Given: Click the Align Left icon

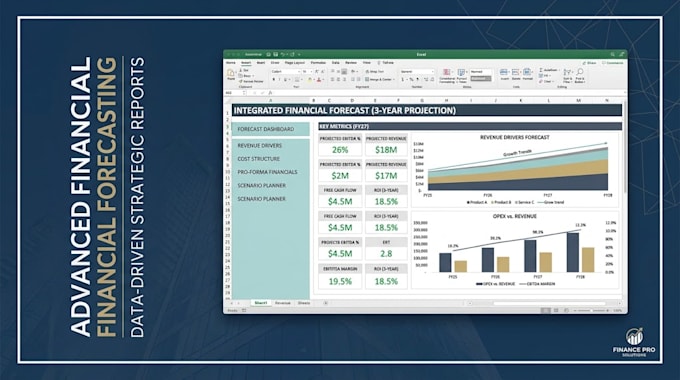Looking at the screenshot, I should point(333,79).
